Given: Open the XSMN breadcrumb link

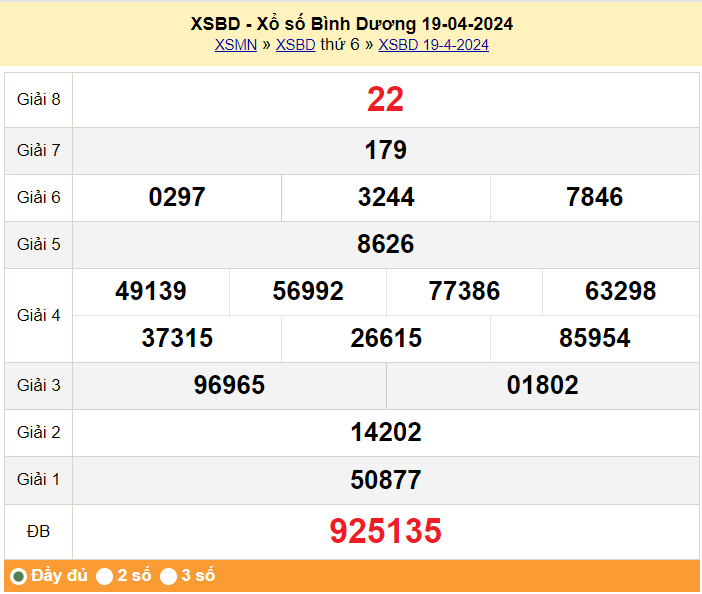Looking at the screenshot, I should (x=235, y=45).
